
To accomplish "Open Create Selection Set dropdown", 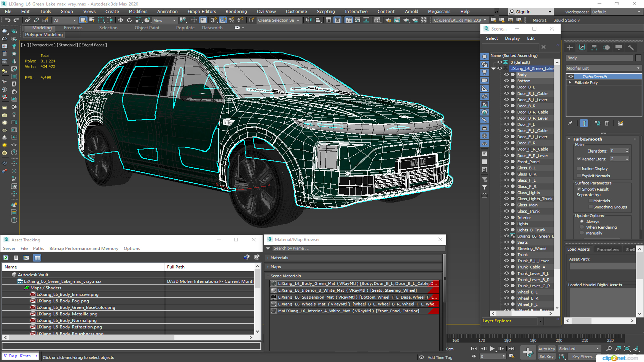I will (278, 20).
